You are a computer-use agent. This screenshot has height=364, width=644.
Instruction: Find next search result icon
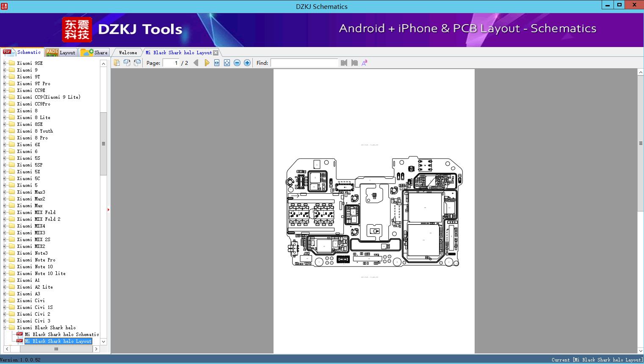pos(354,63)
